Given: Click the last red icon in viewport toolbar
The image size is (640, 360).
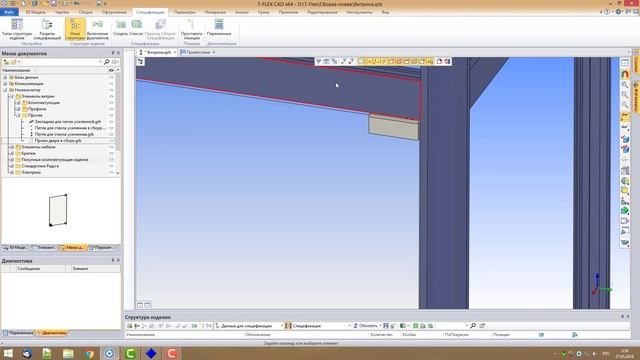Looking at the screenshot, I should (x=447, y=61).
